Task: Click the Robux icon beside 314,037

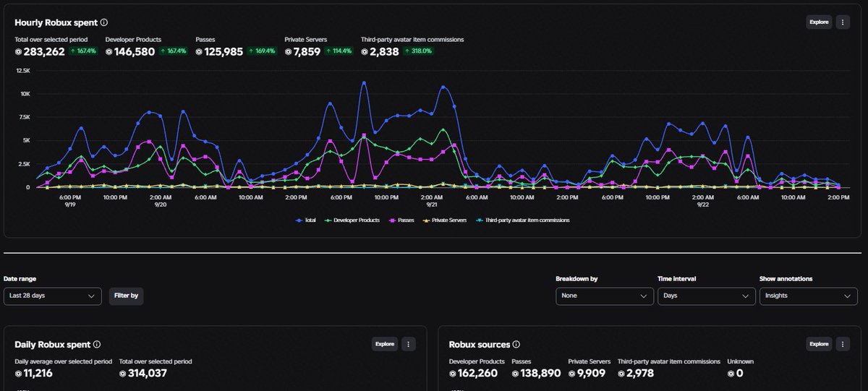Action: [x=123, y=374]
